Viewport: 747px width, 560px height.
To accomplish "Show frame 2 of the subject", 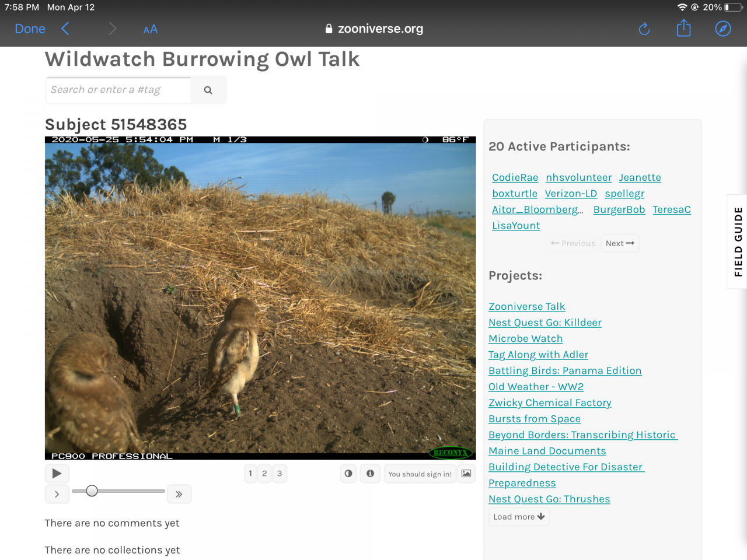I will pyautogui.click(x=265, y=474).
